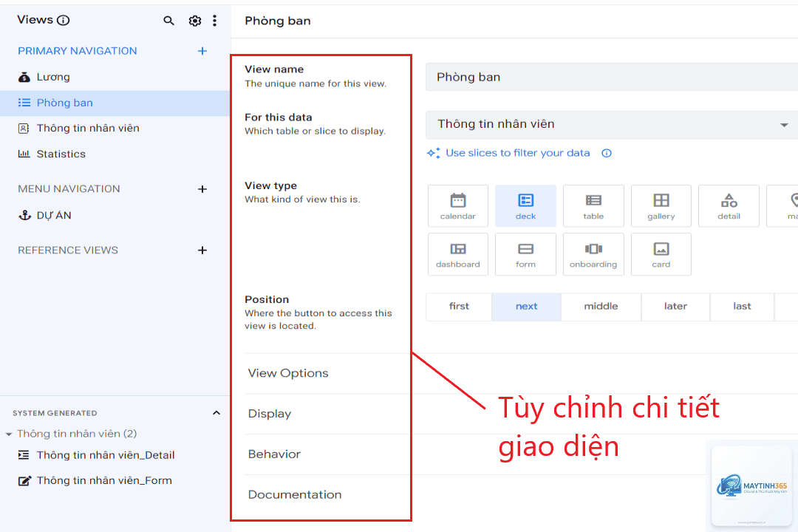Expand the Behavior section
This screenshot has height=532, width=798.
pyautogui.click(x=274, y=454)
